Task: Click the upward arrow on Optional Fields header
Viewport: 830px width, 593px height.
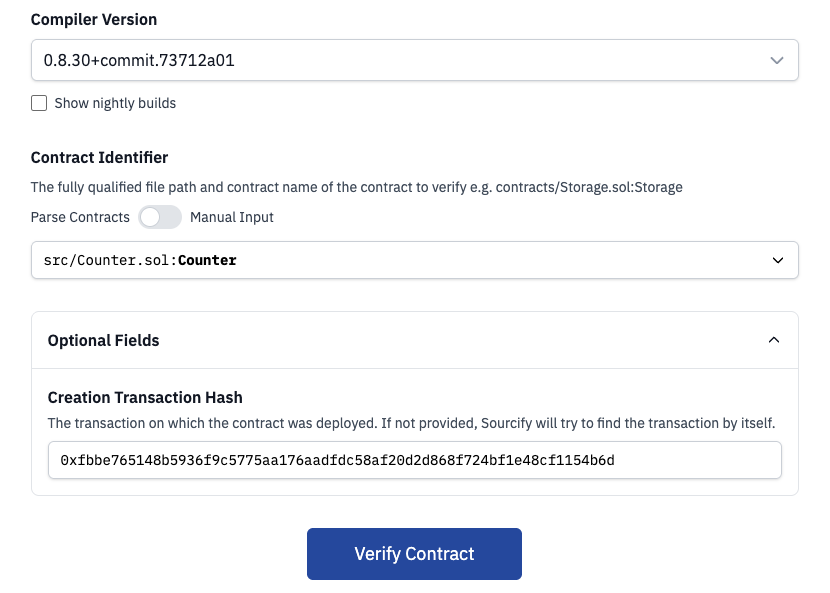Action: [773, 339]
